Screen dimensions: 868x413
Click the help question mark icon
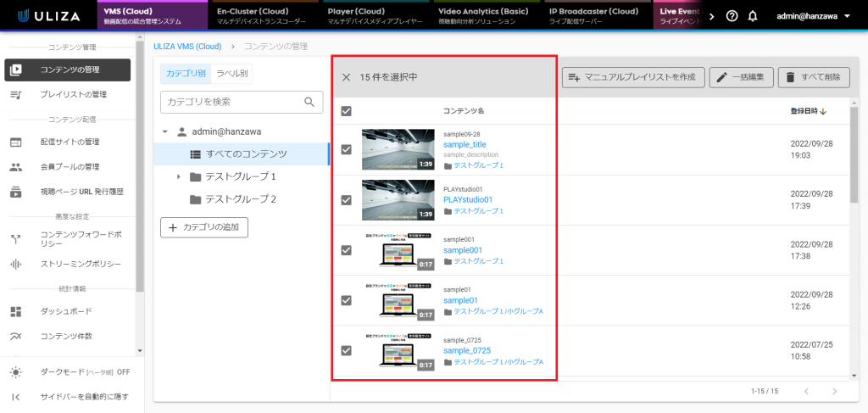[x=732, y=16]
